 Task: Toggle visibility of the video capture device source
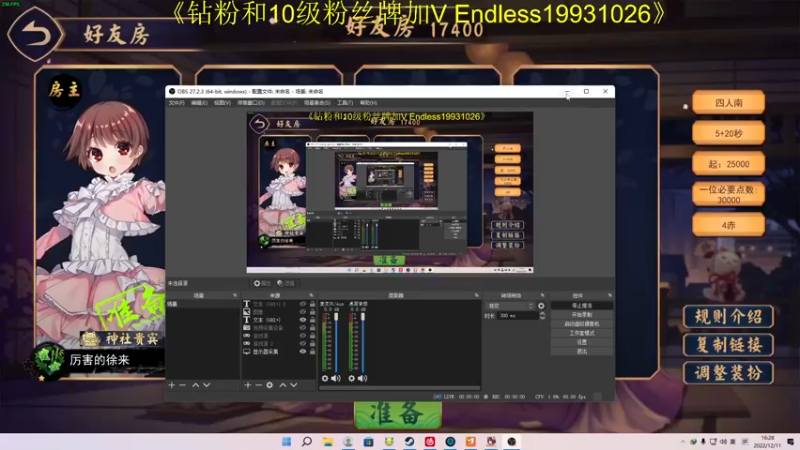coord(303,328)
